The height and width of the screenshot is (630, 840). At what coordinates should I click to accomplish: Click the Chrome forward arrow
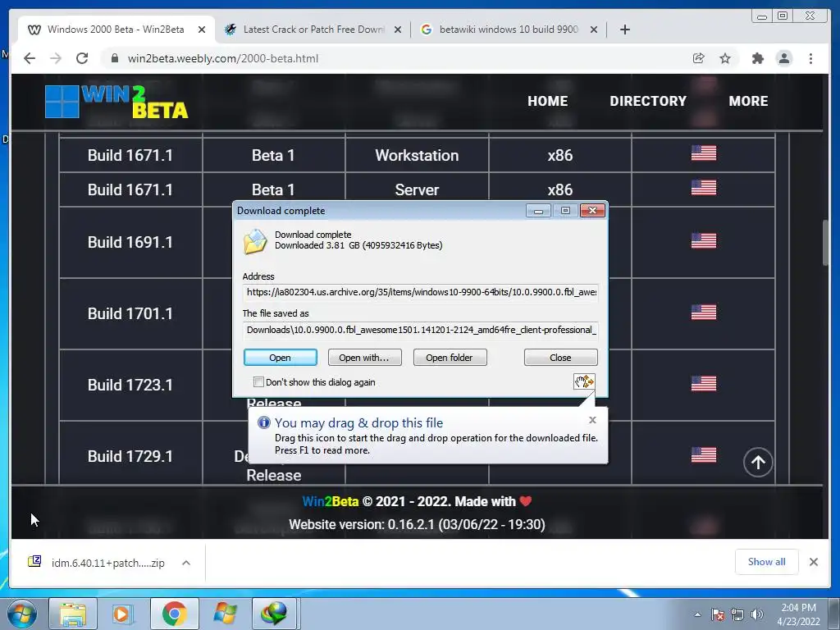click(x=56, y=58)
